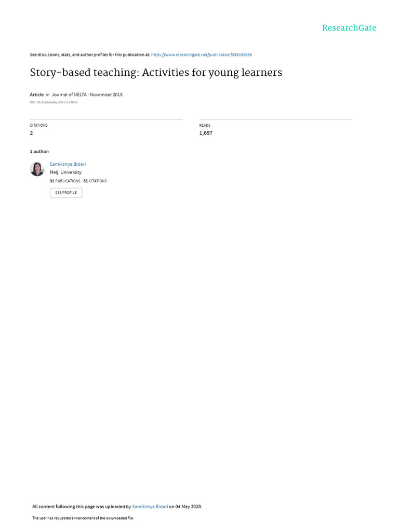
Task: Click the citations count of 2
Action: point(32,133)
